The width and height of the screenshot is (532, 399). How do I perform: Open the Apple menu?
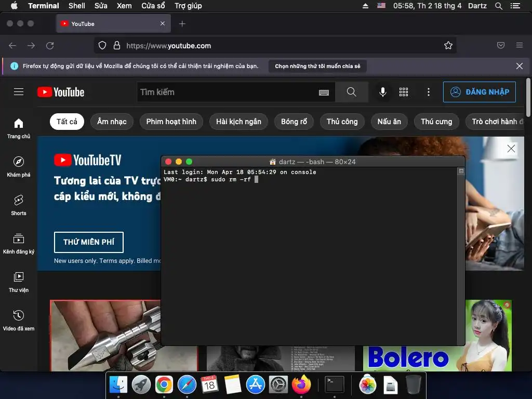[14, 6]
